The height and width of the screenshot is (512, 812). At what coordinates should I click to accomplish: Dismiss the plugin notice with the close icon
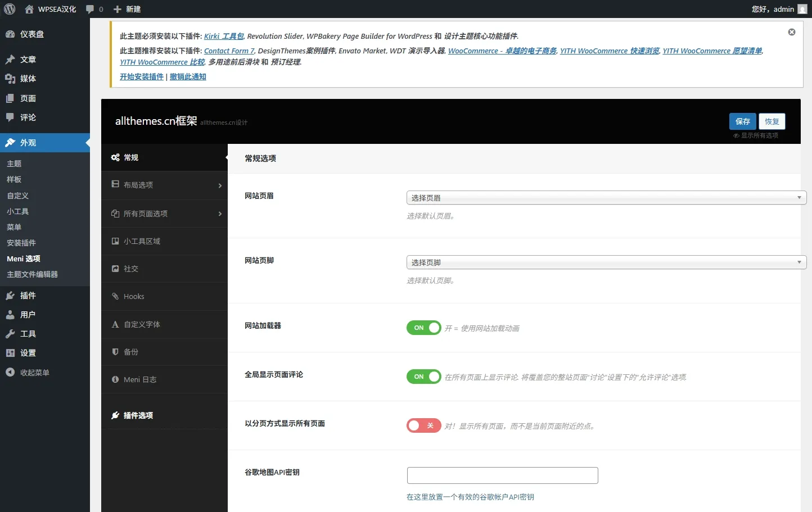(791, 32)
